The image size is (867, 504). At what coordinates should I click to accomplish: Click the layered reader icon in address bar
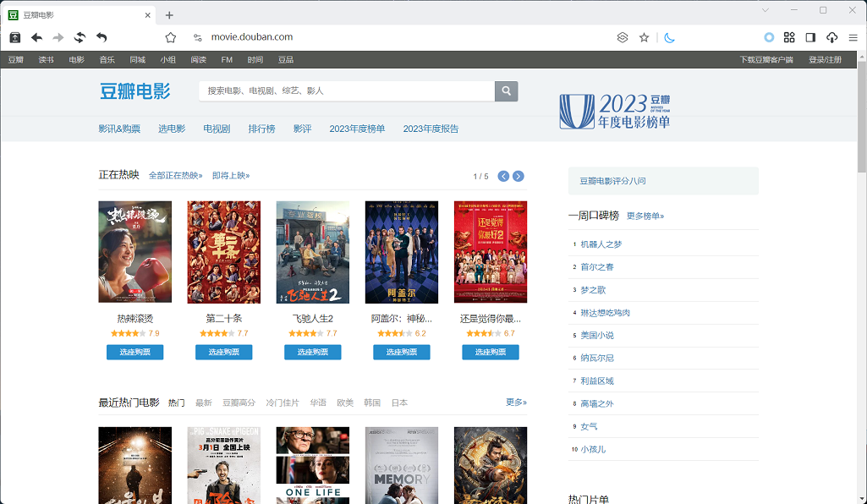pos(622,37)
